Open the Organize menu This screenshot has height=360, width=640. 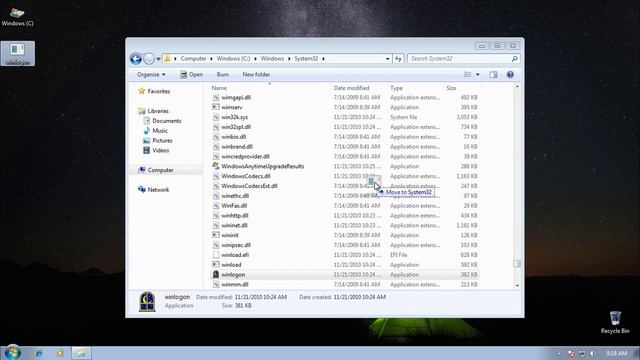[151, 75]
